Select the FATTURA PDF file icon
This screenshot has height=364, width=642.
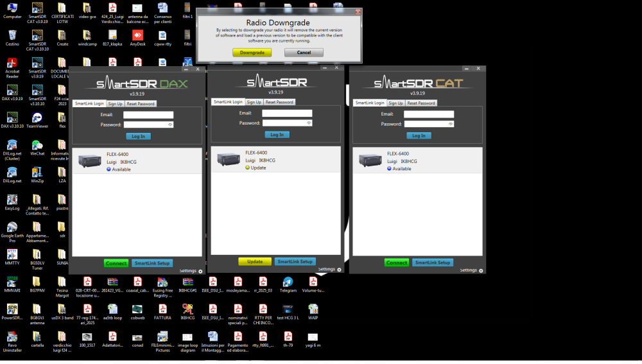point(162,312)
